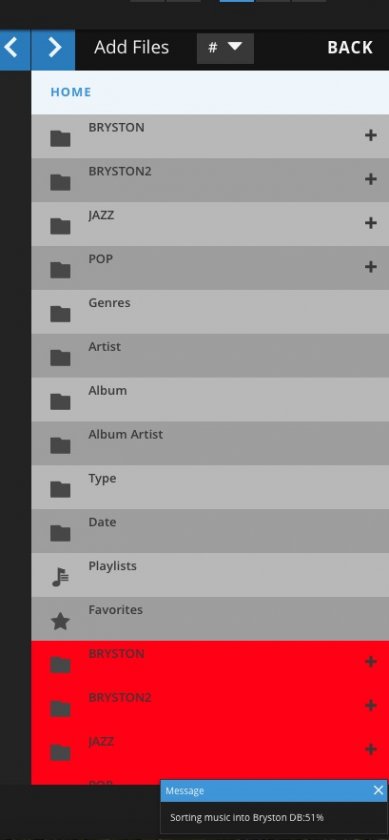
Task: Close the Message notification popup
Action: tap(378, 790)
